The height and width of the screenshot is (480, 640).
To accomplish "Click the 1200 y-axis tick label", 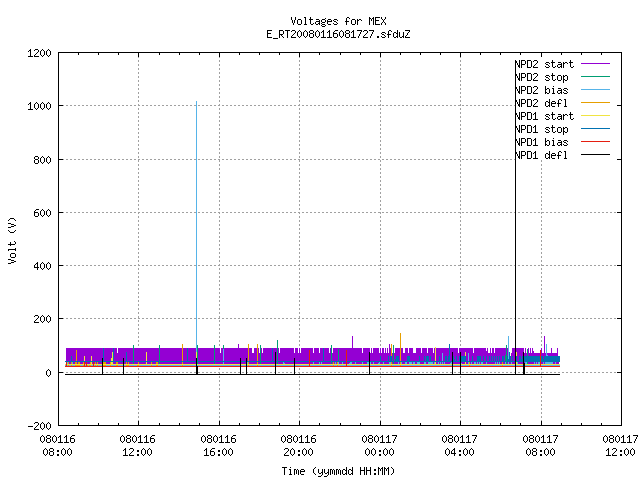I will (x=39, y=53).
